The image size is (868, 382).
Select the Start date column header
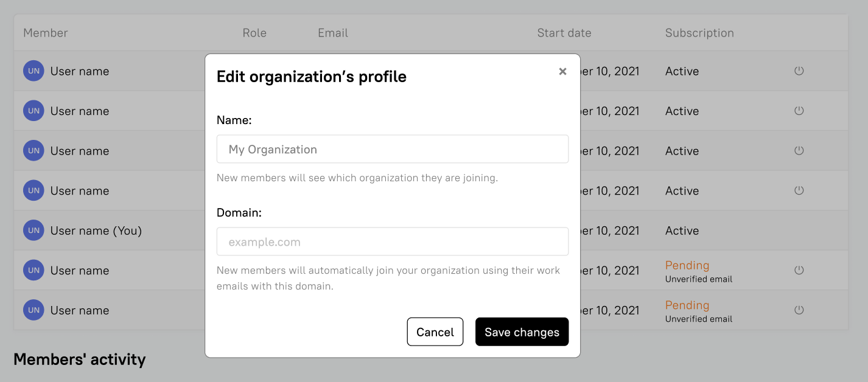(564, 33)
